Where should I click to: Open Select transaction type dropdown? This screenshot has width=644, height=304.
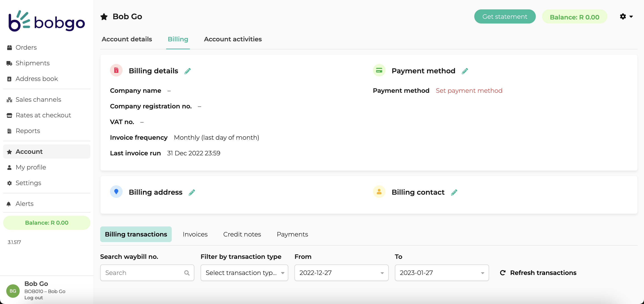244,272
